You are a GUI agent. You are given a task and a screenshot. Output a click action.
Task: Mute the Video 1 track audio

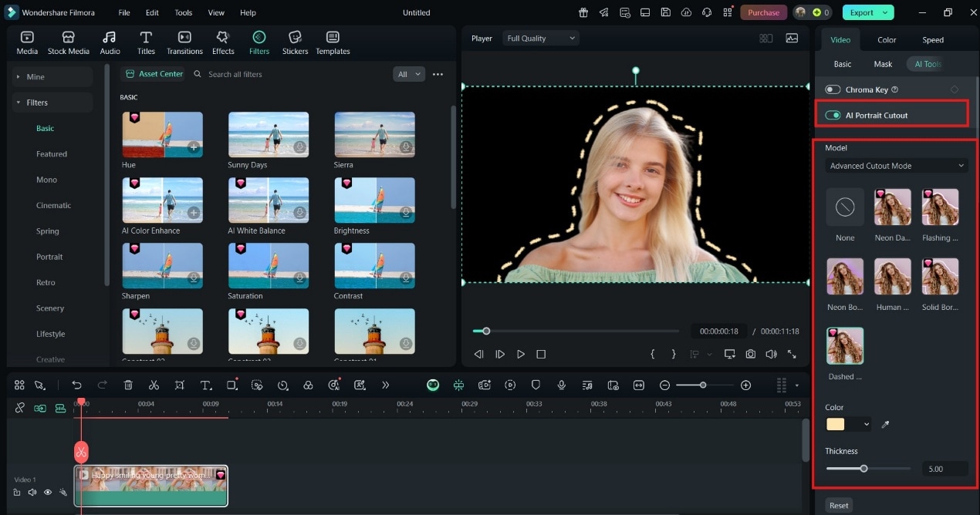point(32,492)
